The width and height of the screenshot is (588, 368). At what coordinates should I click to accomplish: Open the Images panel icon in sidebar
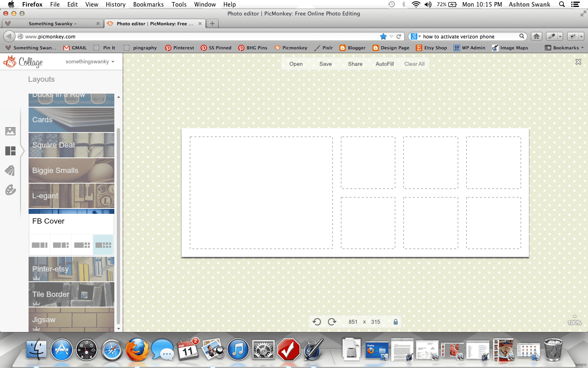(10, 131)
